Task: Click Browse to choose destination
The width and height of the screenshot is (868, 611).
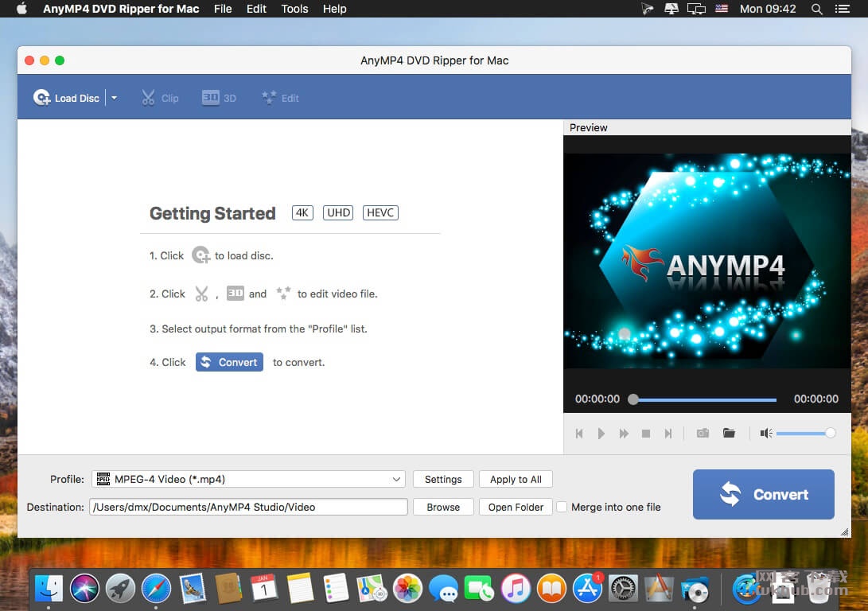Action: pyautogui.click(x=443, y=507)
